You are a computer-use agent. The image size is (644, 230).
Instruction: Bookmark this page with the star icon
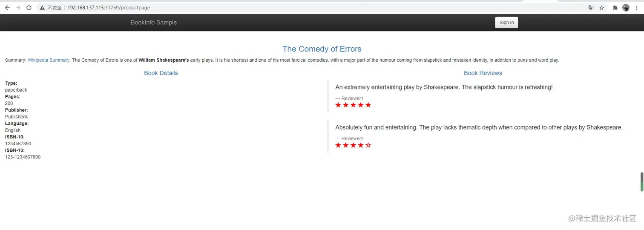[602, 8]
